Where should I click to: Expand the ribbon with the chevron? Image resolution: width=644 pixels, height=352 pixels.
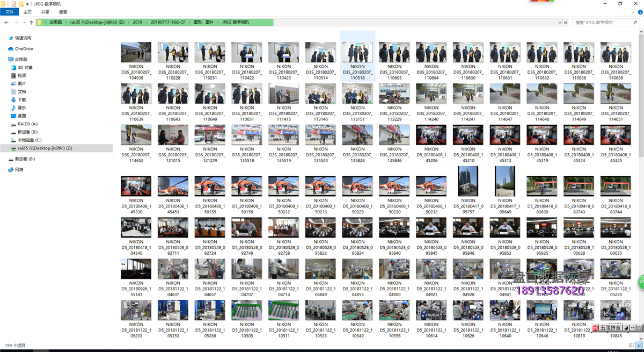(632, 12)
